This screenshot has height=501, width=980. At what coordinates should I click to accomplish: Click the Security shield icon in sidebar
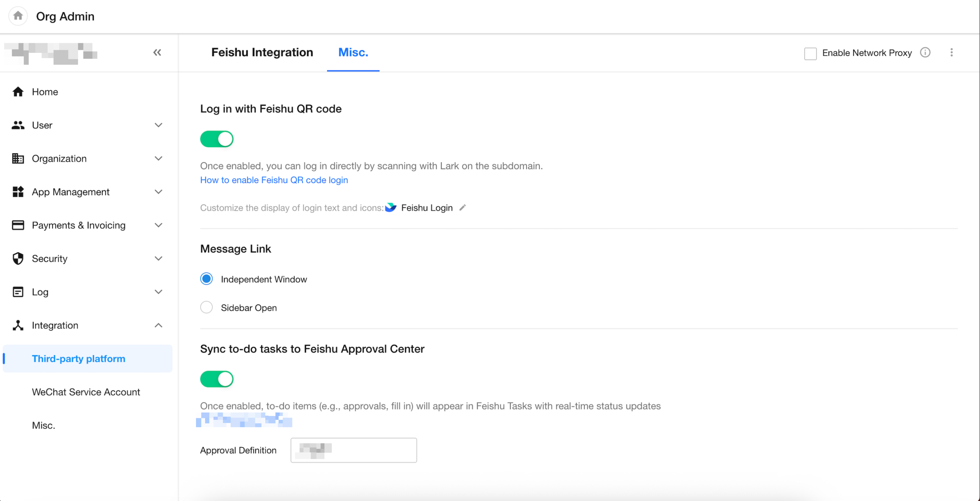coord(18,258)
